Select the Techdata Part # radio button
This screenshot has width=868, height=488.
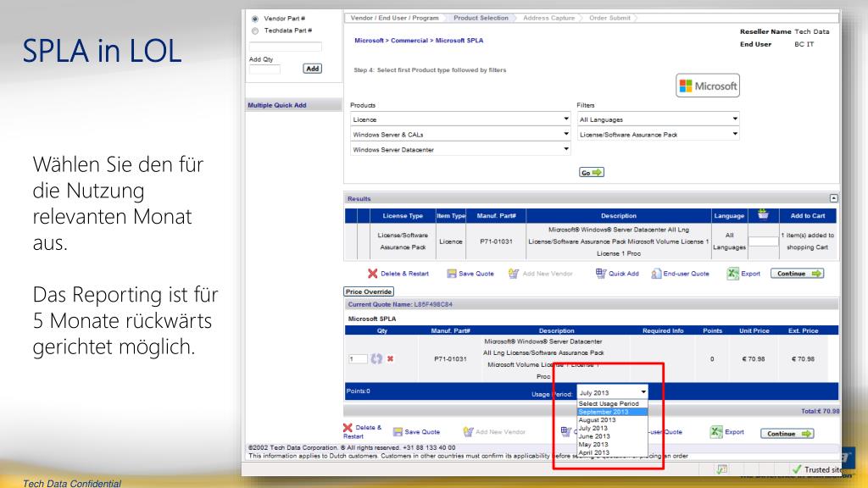[x=255, y=31]
